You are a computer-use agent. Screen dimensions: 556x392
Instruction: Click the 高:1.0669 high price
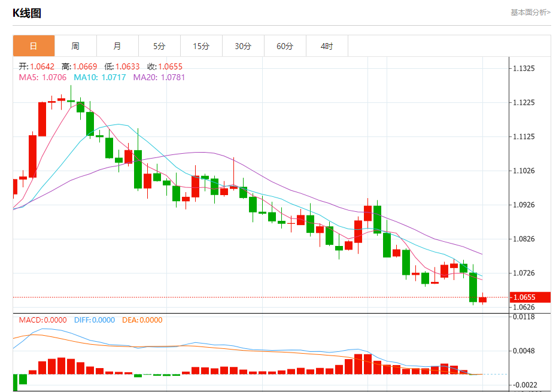point(79,66)
